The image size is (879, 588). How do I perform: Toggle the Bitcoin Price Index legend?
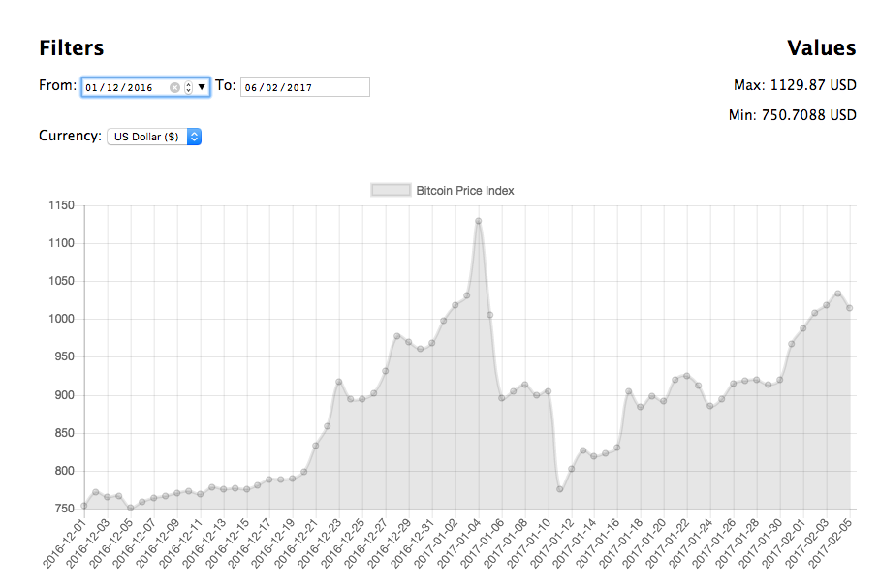click(x=464, y=190)
